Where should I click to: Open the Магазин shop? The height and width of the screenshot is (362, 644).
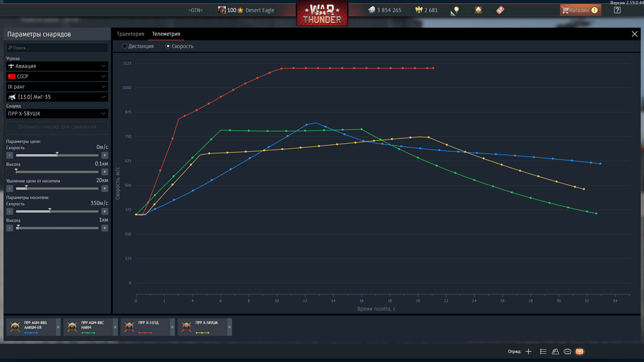coord(580,10)
